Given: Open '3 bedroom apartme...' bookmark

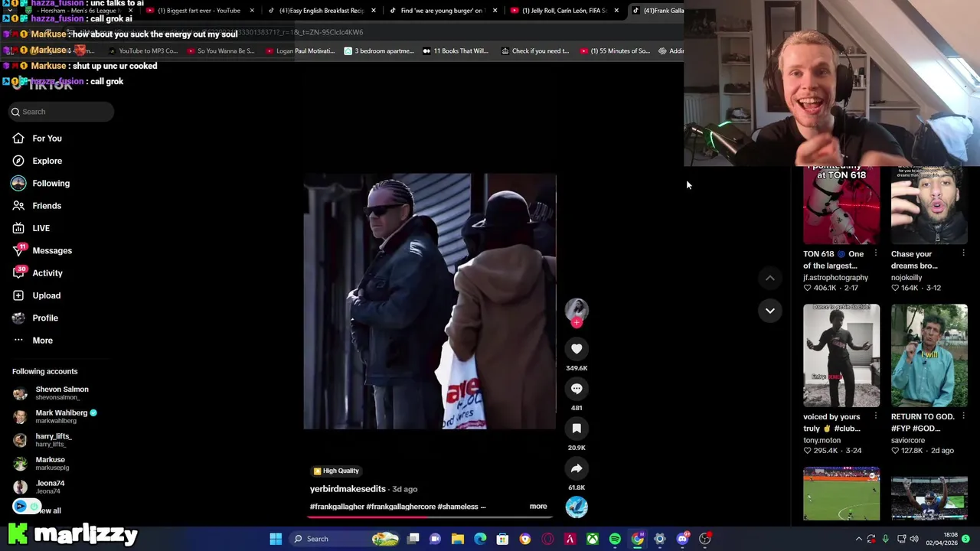Looking at the screenshot, I should tap(379, 51).
